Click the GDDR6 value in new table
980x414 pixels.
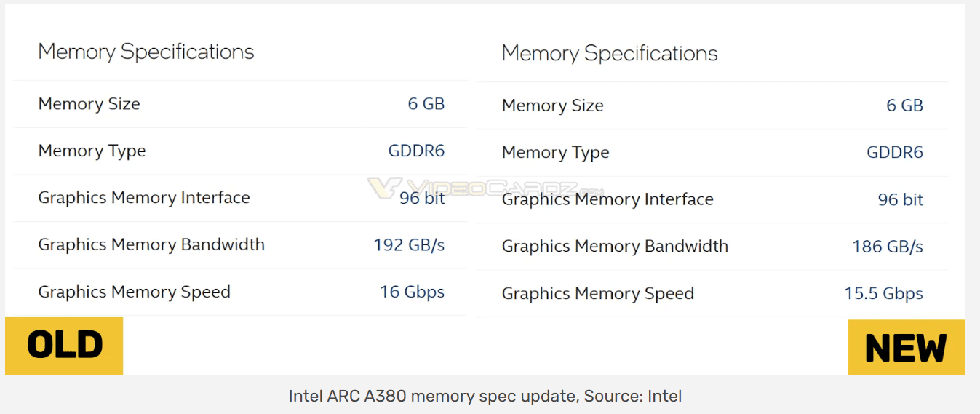pos(895,152)
